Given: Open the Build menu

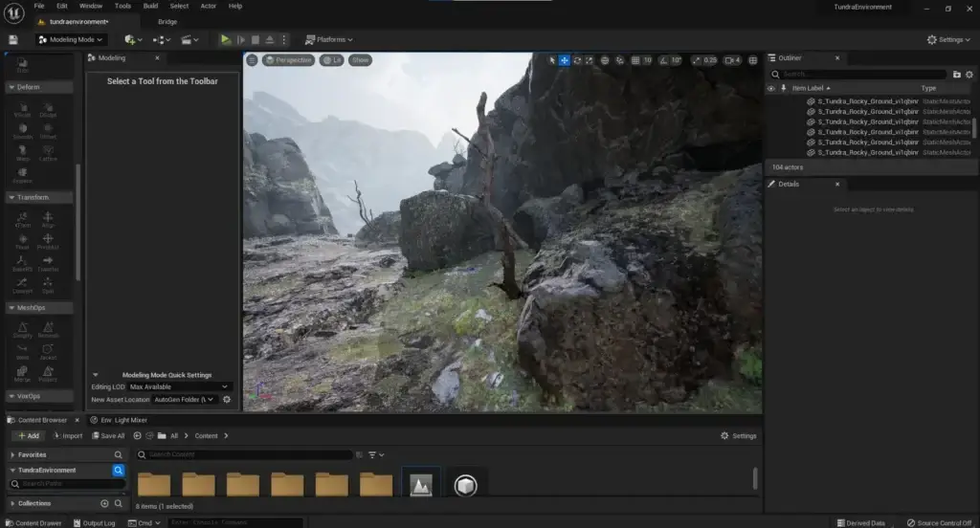Looking at the screenshot, I should pyautogui.click(x=150, y=6).
